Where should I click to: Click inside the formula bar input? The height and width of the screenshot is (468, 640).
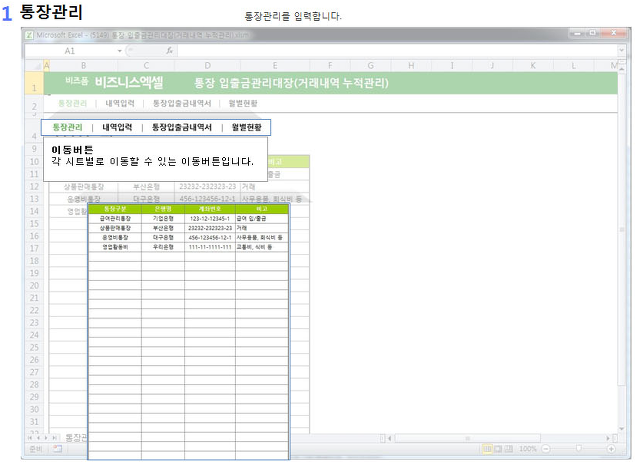tap(398, 51)
